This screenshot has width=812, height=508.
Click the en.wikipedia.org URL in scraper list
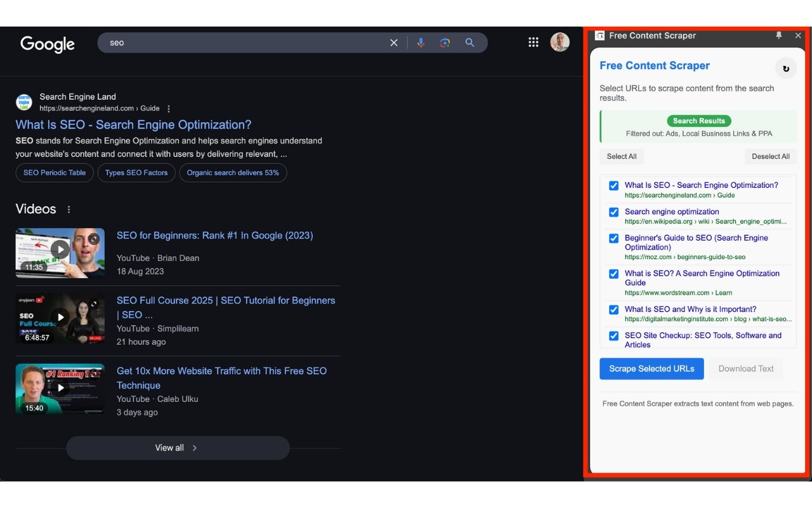click(705, 222)
